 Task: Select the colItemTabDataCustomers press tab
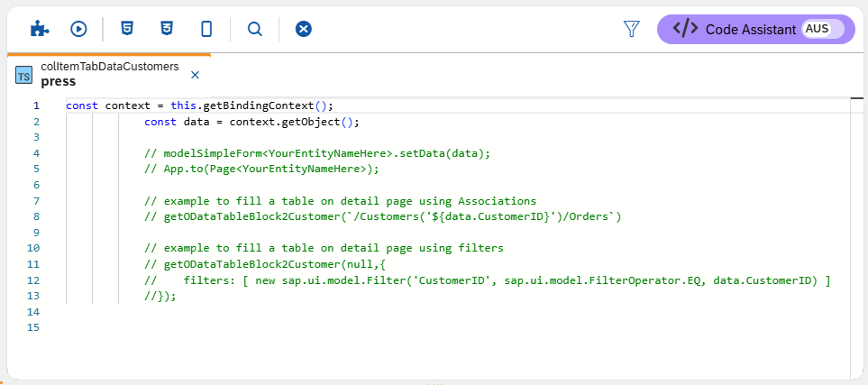pos(110,74)
